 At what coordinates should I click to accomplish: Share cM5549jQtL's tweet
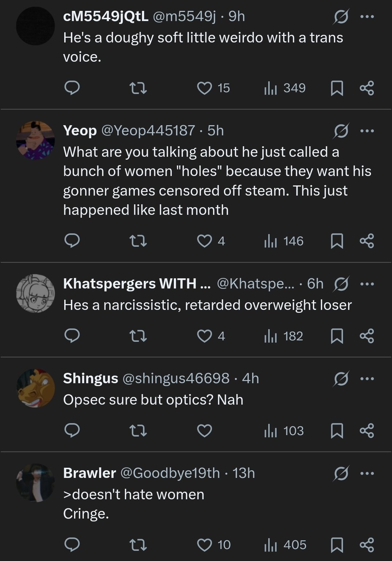tap(367, 88)
